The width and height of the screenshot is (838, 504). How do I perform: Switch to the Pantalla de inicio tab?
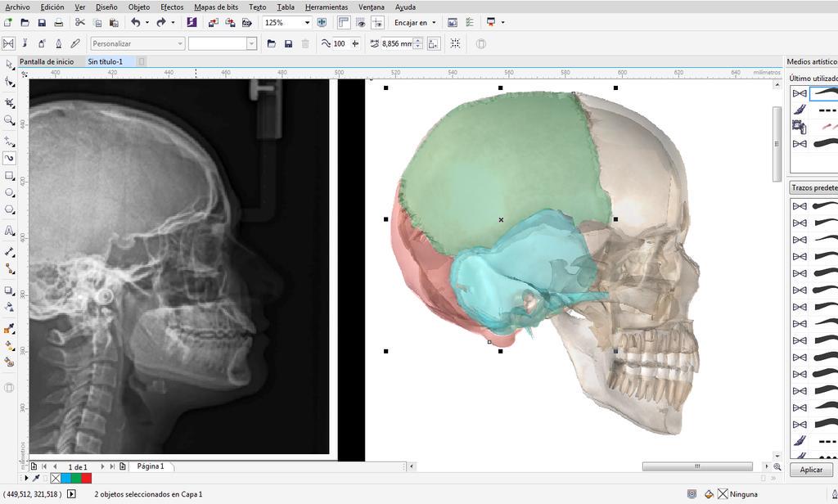[x=47, y=61]
